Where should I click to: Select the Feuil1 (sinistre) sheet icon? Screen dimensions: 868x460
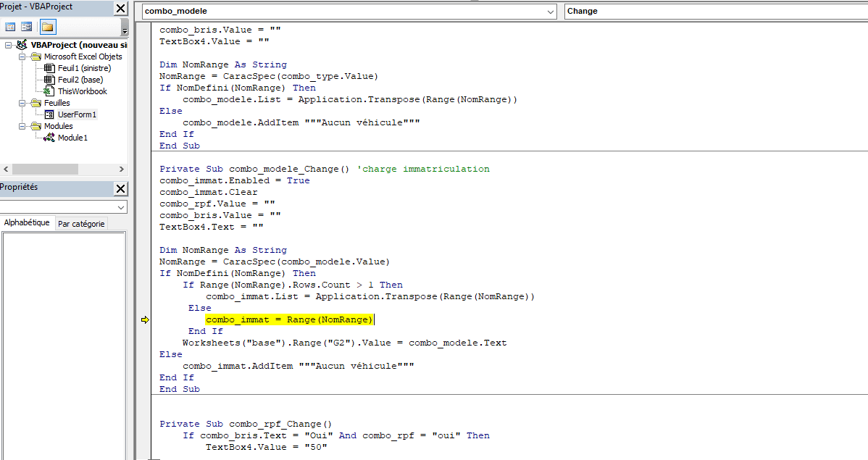click(49, 68)
